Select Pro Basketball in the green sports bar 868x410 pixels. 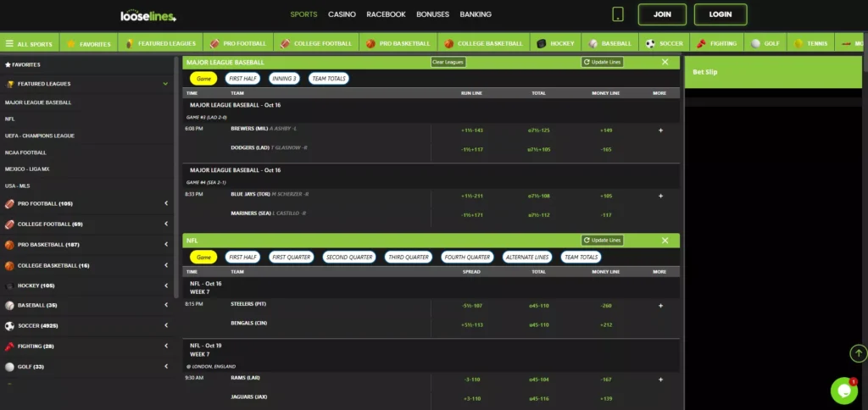pos(398,44)
